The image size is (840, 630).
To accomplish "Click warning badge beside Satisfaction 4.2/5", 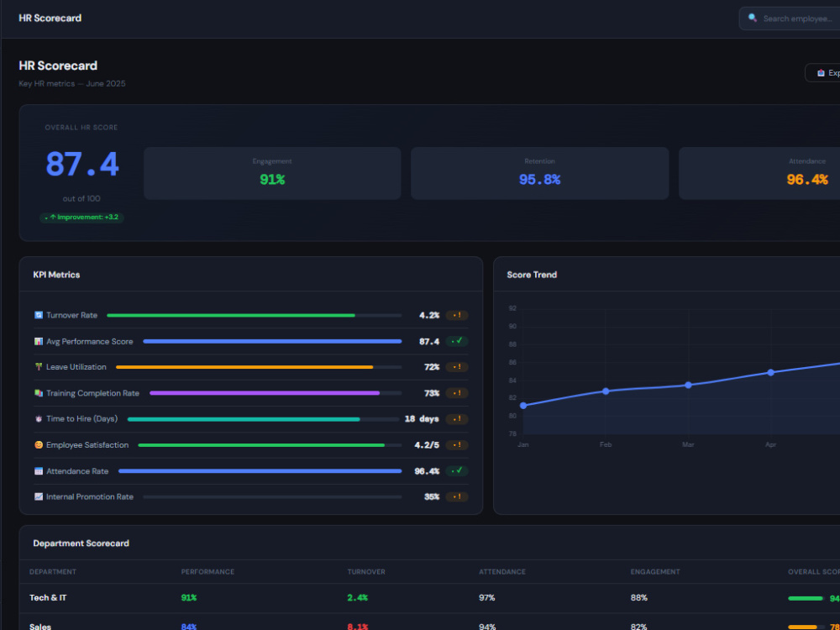I will coord(457,445).
